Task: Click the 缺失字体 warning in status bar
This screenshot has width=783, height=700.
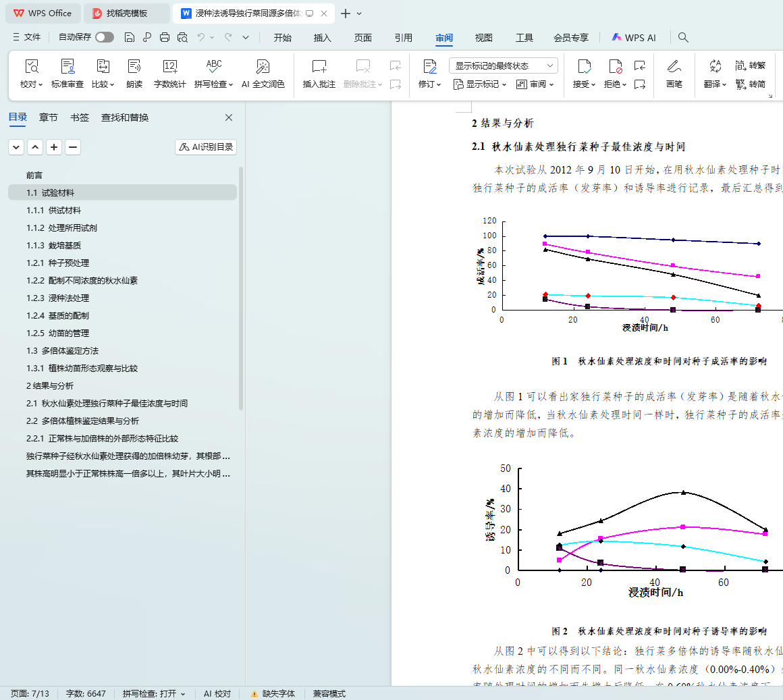Action: (273, 693)
